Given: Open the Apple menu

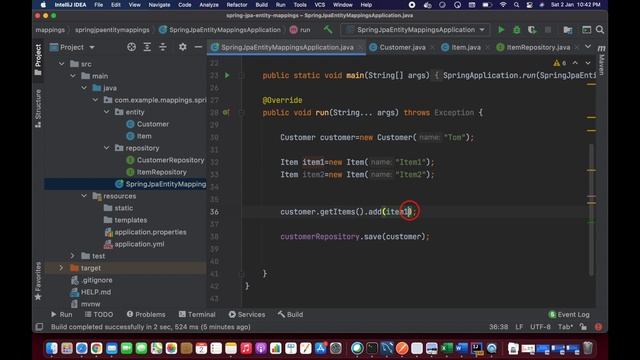Looking at the screenshot, I should (43, 5).
